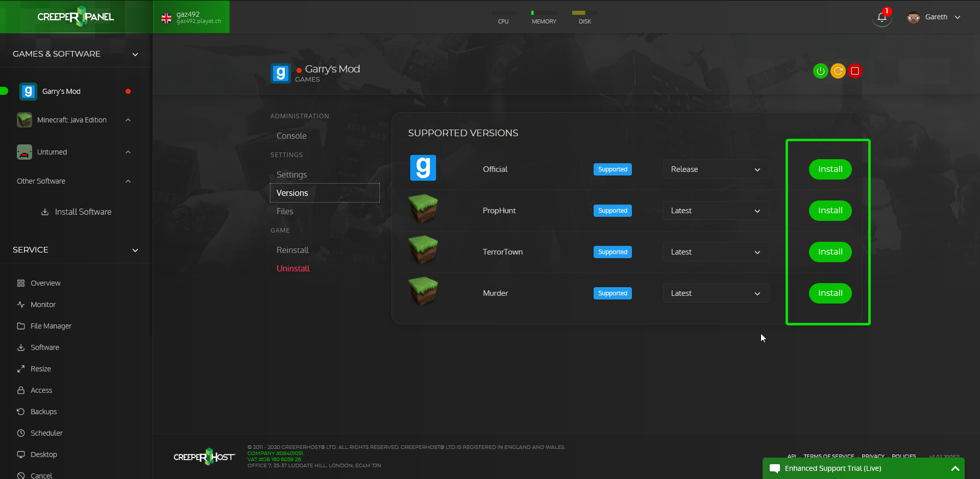Click the CreeperPanel logo
The height and width of the screenshot is (479, 980).
click(76, 16)
